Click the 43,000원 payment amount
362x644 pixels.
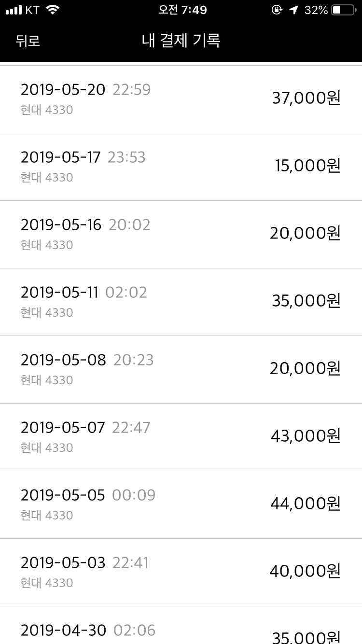click(306, 436)
